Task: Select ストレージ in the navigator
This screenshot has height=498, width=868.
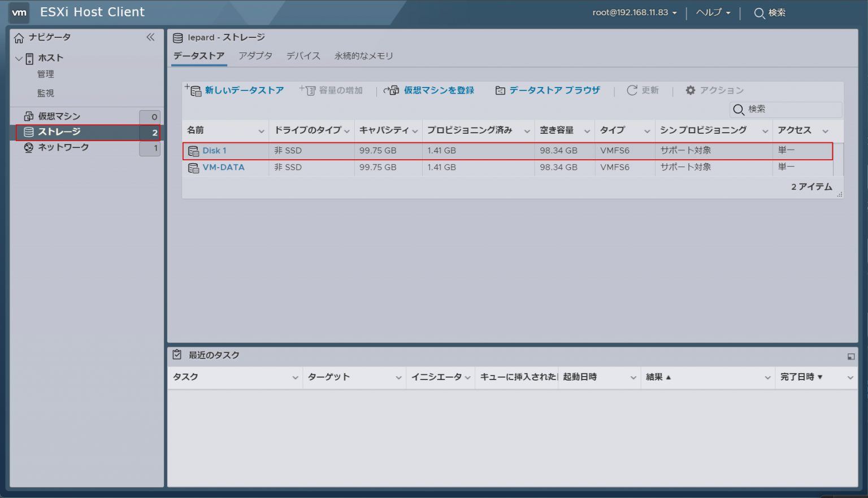Action: pyautogui.click(x=60, y=131)
